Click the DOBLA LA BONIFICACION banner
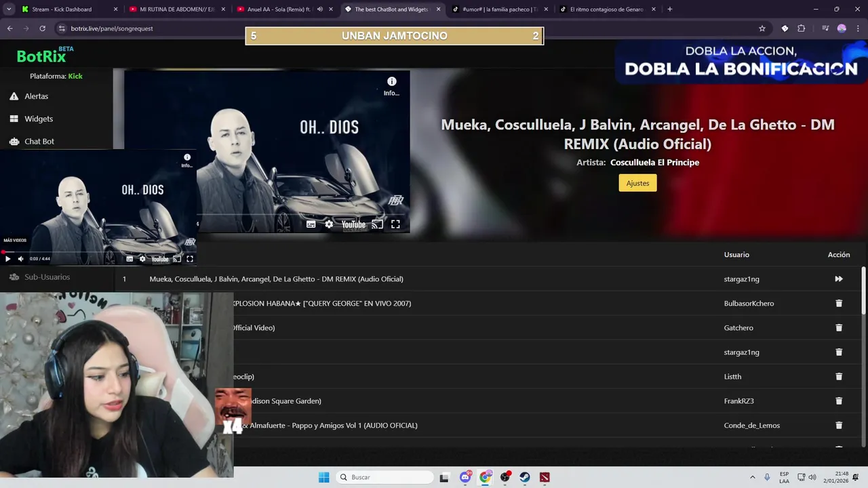Screen dimensions: 868x488 (741, 62)
